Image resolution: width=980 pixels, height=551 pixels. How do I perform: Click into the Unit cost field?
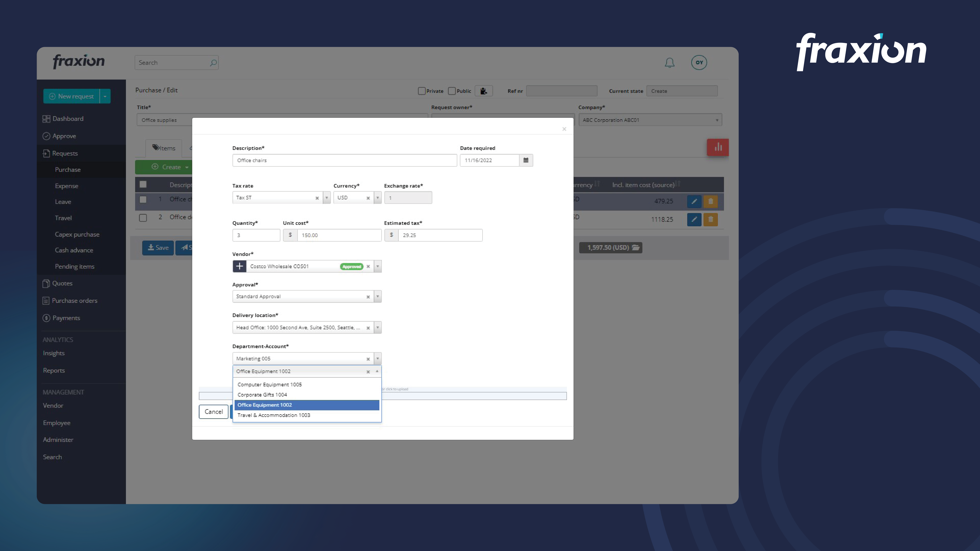tap(339, 235)
